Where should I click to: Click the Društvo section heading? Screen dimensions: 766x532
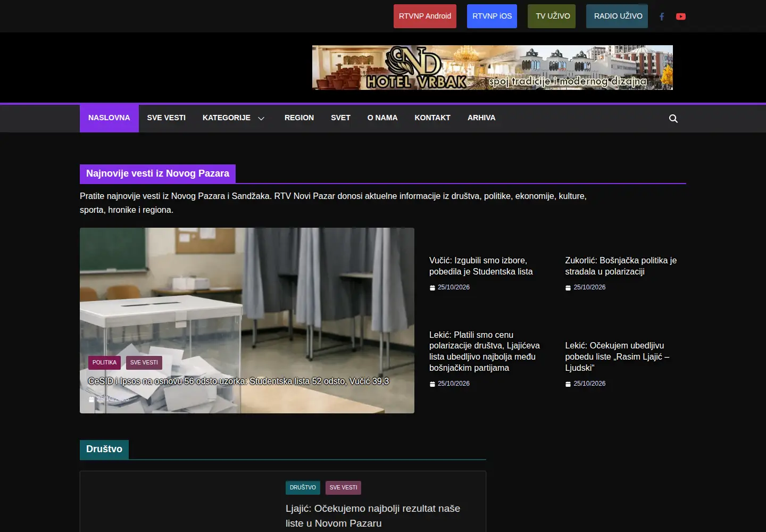coord(104,449)
